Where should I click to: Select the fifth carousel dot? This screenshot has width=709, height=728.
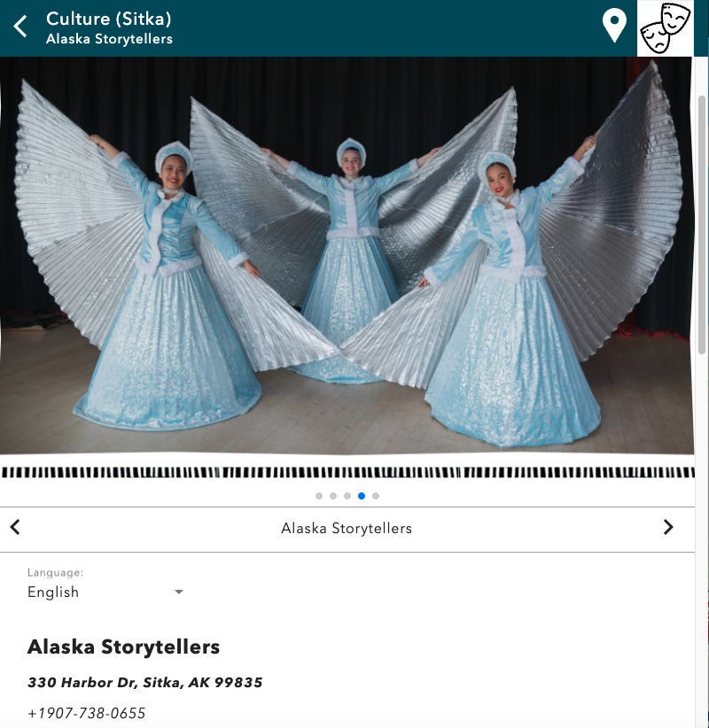[376, 496]
